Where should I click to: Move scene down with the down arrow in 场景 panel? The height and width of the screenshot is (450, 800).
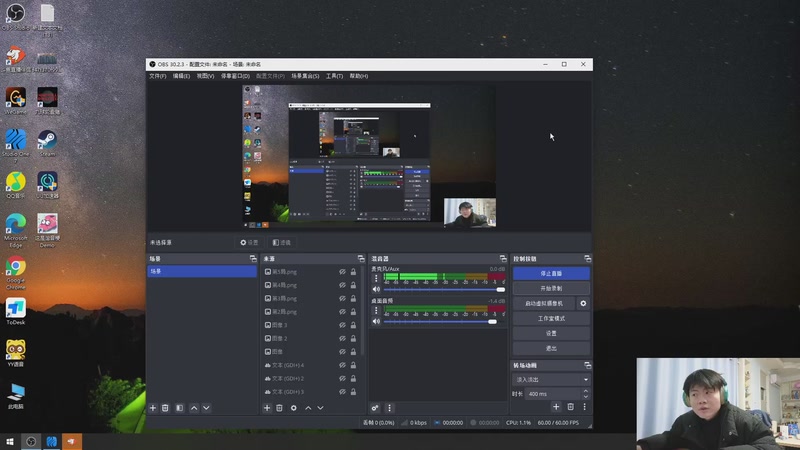point(206,408)
